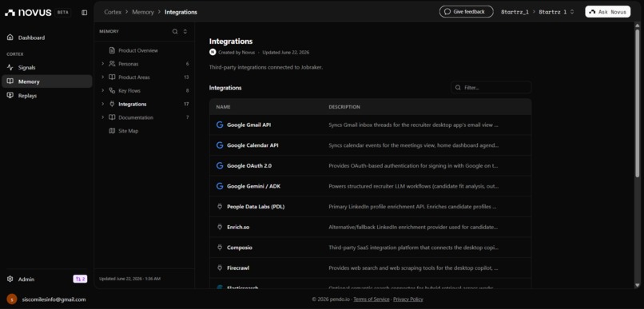The height and width of the screenshot is (309, 644).
Task: Click the Admin gear icon
Action: [x=10, y=279]
